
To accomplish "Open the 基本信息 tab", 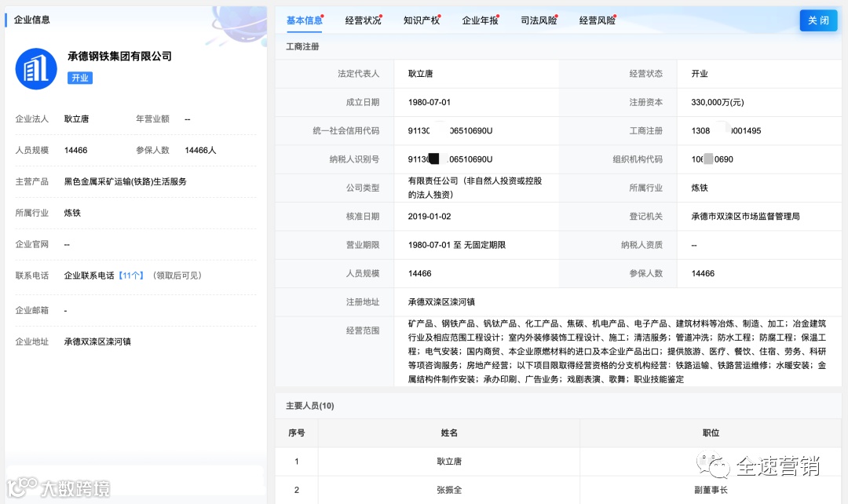I will click(x=304, y=20).
